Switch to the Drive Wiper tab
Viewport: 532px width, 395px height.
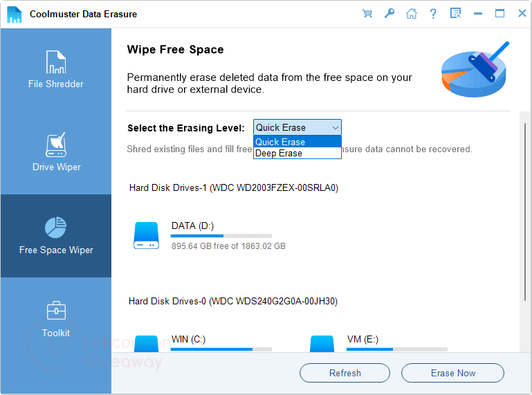tap(56, 153)
